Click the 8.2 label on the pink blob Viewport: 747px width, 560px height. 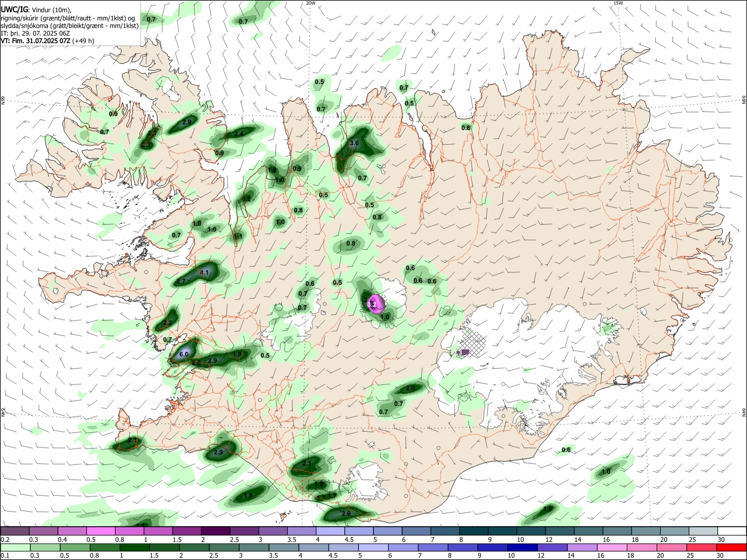click(371, 304)
